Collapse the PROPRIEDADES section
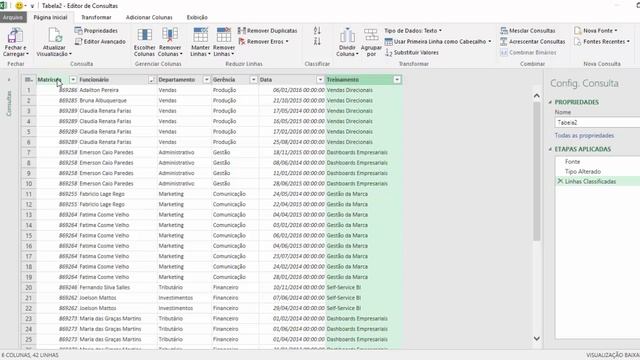 pos(550,102)
